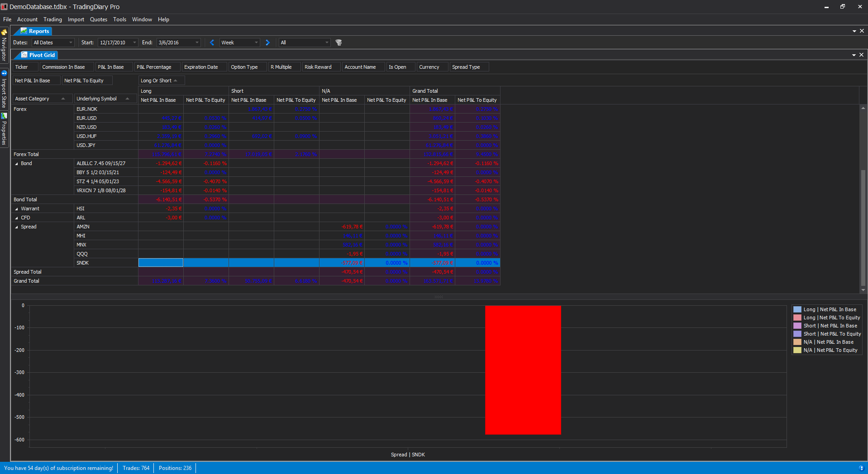Click the P&L In Base filter field
This screenshot has width=868, height=474.
point(114,67)
